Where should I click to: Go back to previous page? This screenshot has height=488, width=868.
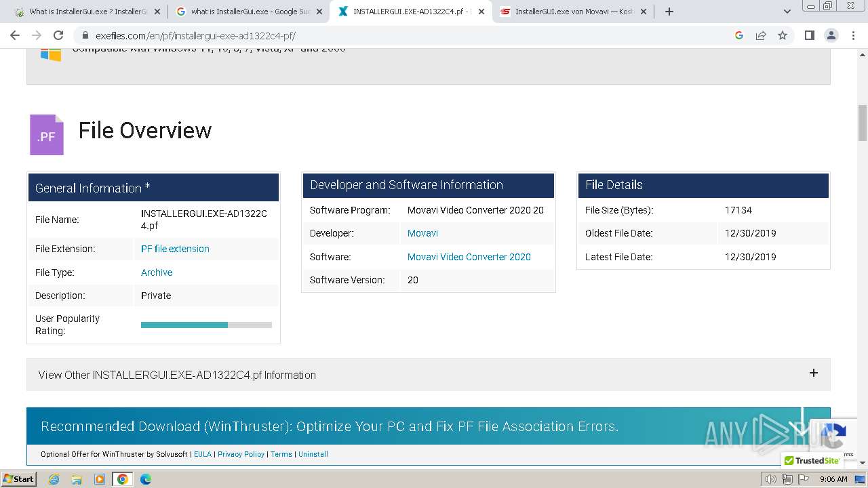point(15,35)
